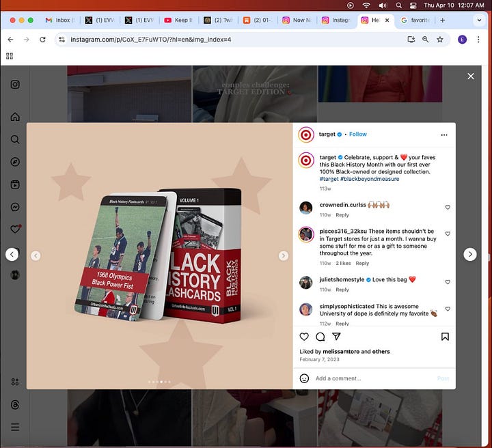Open post options three-dot menu
The width and height of the screenshot is (492, 448).
(444, 135)
